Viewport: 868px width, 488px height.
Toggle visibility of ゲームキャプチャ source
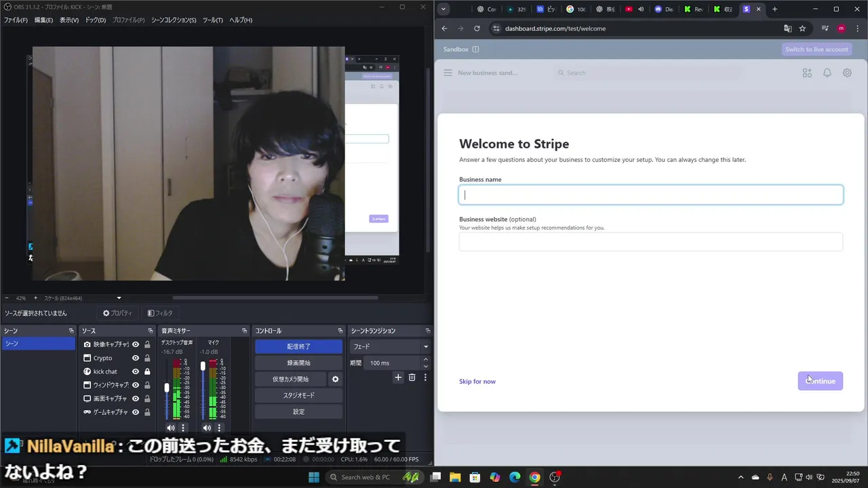tap(136, 412)
